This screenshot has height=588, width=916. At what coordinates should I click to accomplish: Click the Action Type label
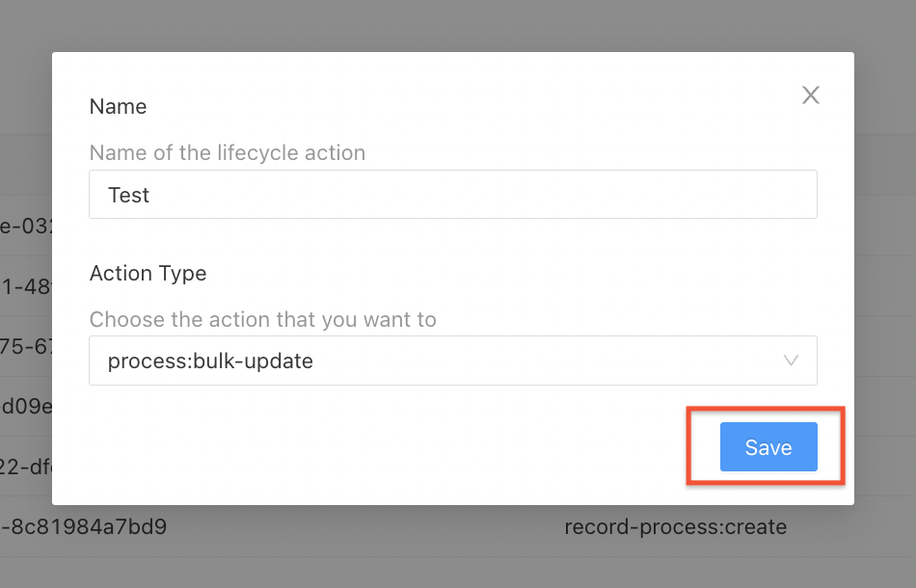(x=148, y=274)
